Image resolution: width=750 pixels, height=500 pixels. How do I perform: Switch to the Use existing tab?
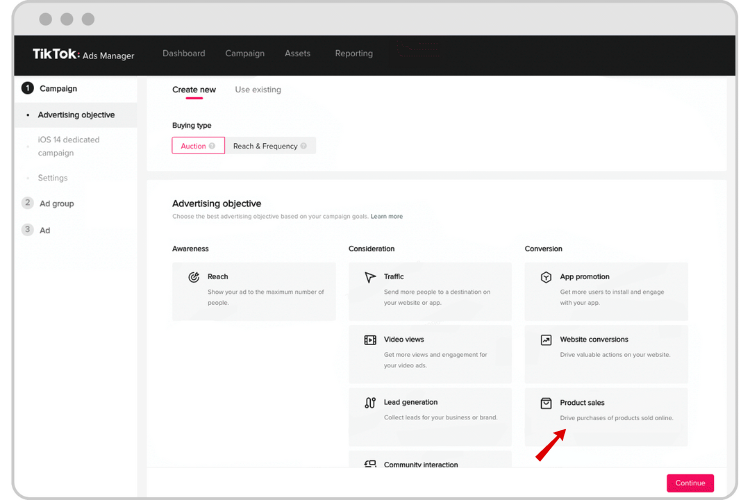258,89
